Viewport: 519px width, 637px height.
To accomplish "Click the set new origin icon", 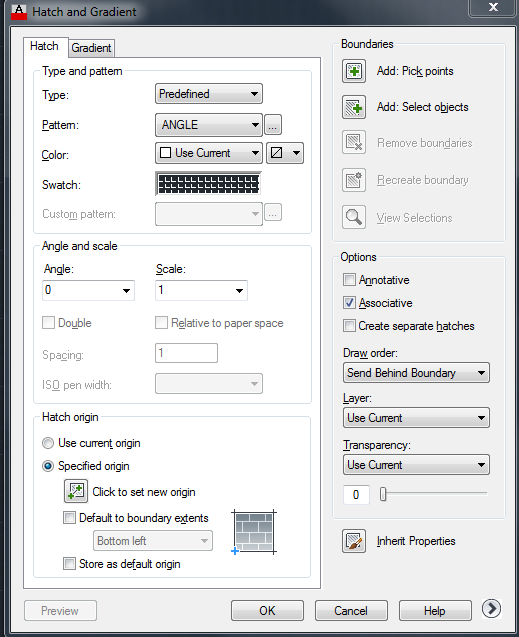I will (x=76, y=491).
